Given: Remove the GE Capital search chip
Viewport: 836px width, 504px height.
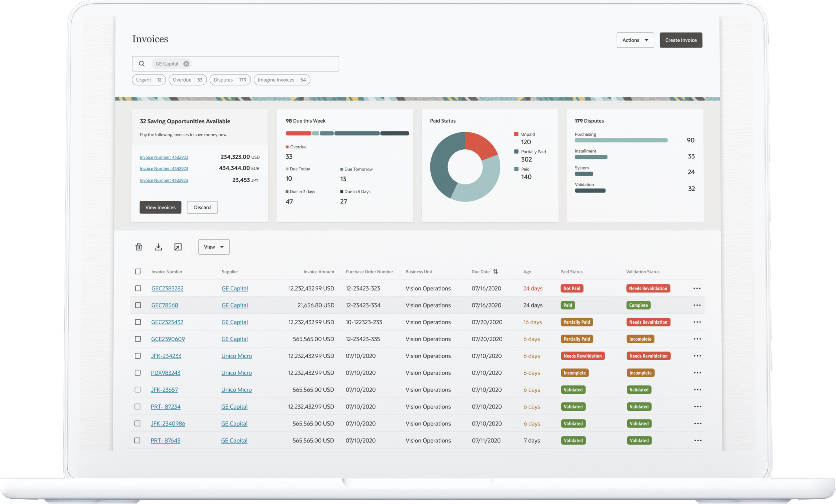Looking at the screenshot, I should [186, 64].
